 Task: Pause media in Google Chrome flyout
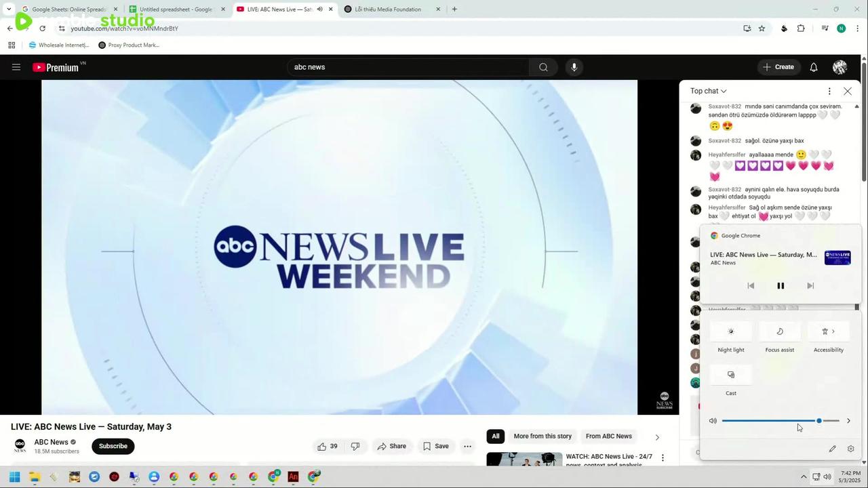pyautogui.click(x=781, y=286)
